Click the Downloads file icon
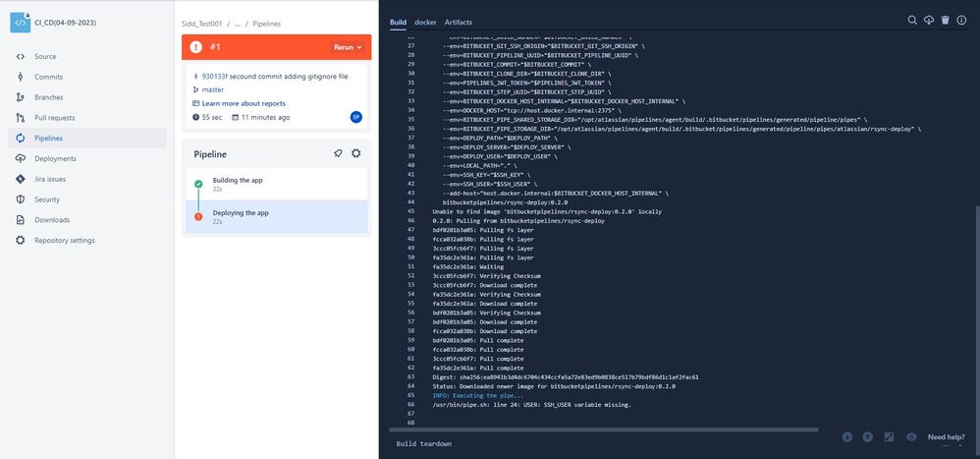The width and height of the screenshot is (980, 459). 20,220
